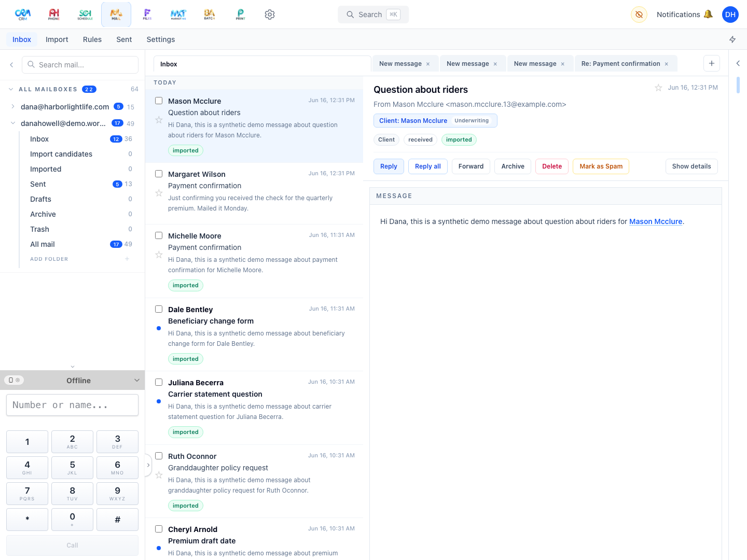Select Margaret Wilson message checkbox

(159, 174)
